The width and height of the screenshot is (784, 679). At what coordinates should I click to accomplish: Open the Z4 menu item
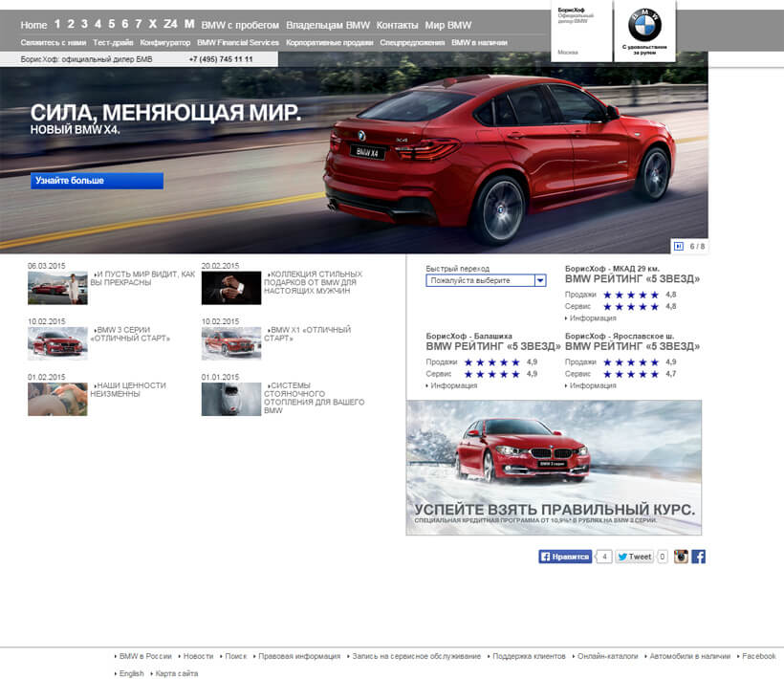(170, 24)
